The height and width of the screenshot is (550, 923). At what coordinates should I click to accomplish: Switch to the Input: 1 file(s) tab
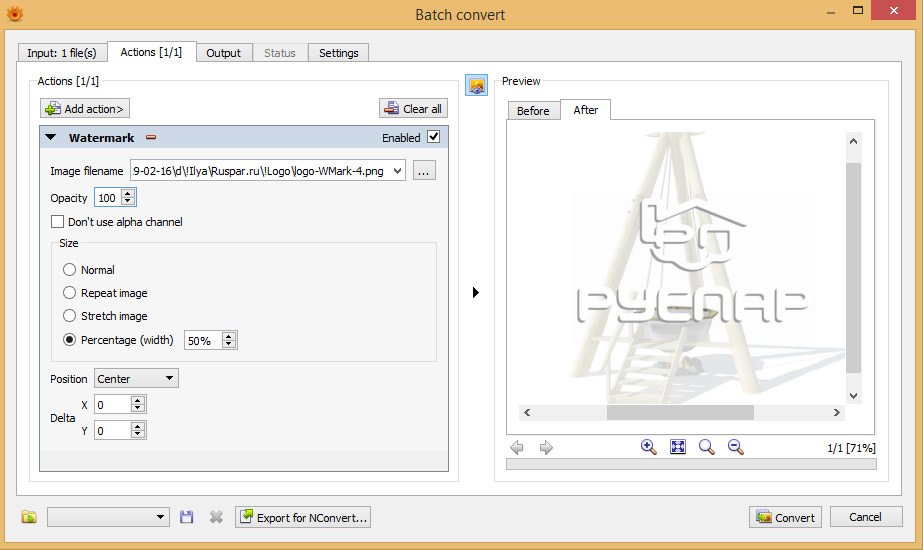[62, 53]
